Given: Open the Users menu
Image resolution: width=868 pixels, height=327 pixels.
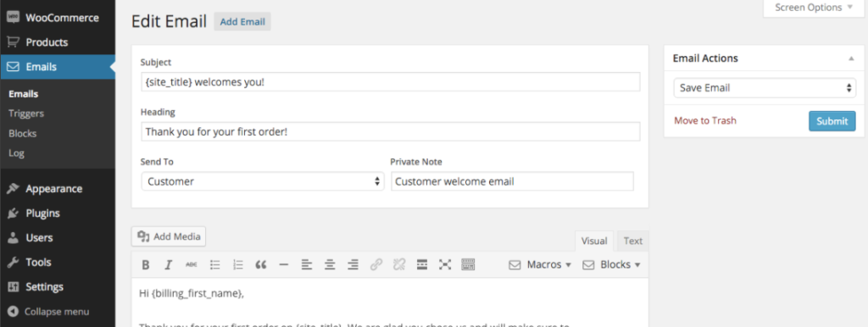Looking at the screenshot, I should (x=58, y=238).
